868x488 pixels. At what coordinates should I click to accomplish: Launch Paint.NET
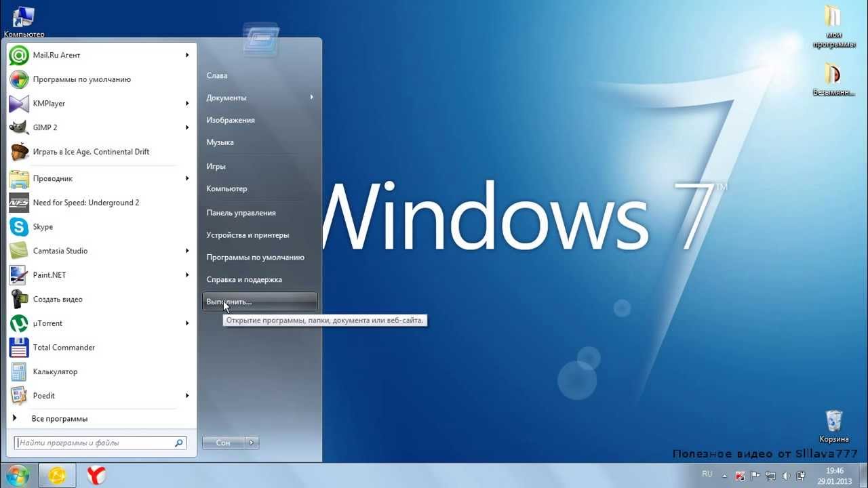(100, 275)
